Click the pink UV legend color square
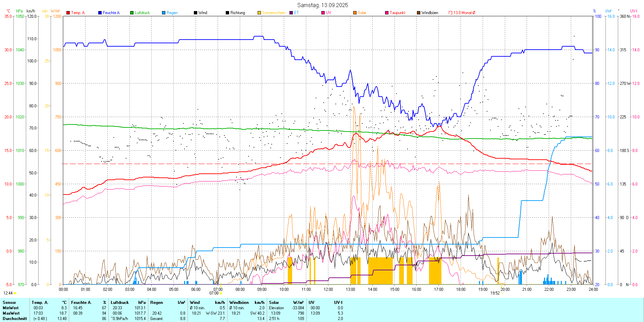Image resolution: width=644 pixels, height=322 pixels. [x=323, y=13]
